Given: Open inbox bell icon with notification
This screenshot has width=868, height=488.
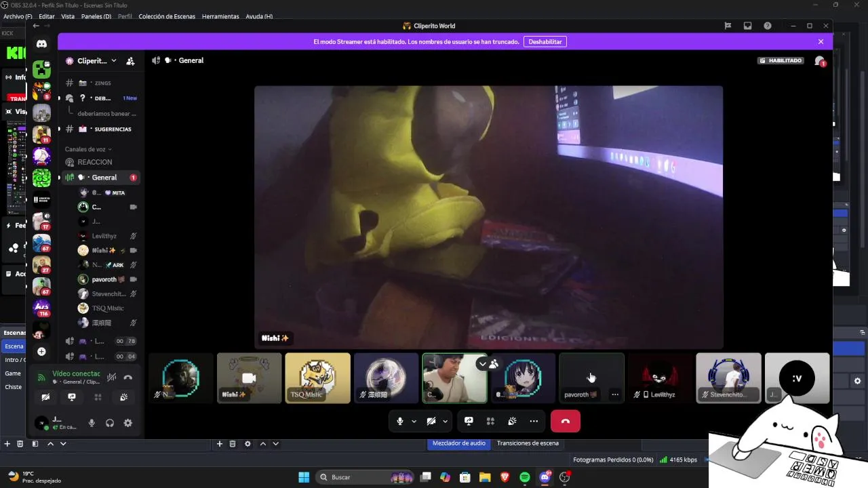Looking at the screenshot, I should coord(819,61).
